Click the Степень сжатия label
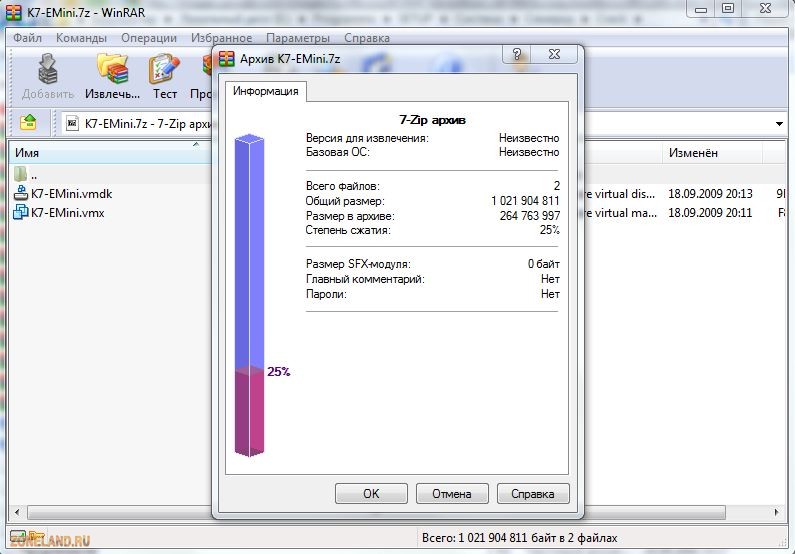 click(x=348, y=230)
